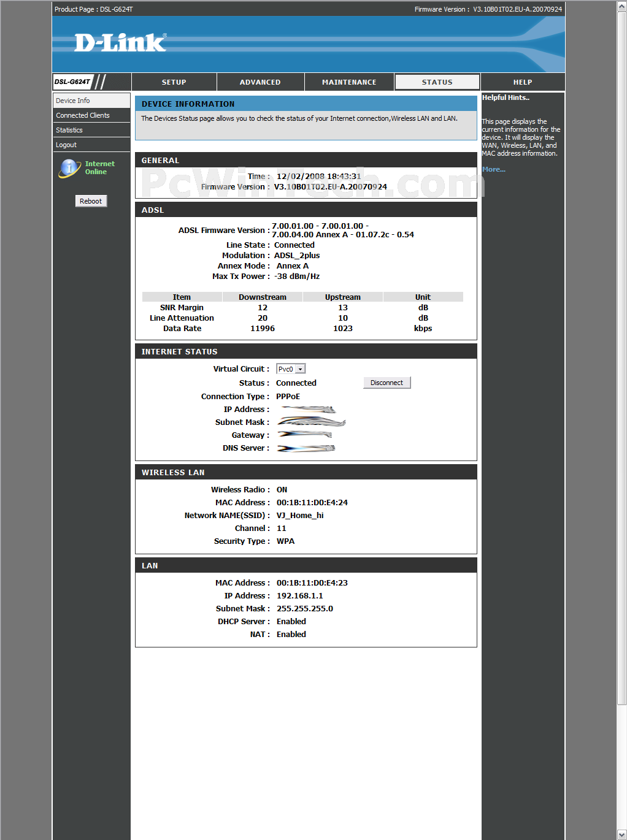Select the STATUS tab
The image size is (627, 840).
[437, 82]
